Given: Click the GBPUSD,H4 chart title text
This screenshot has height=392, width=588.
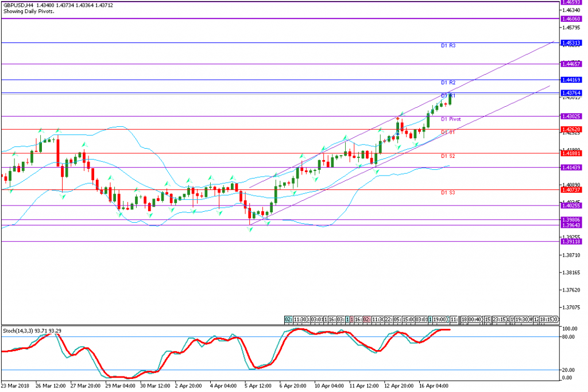Looking at the screenshot, I should [x=19, y=5].
